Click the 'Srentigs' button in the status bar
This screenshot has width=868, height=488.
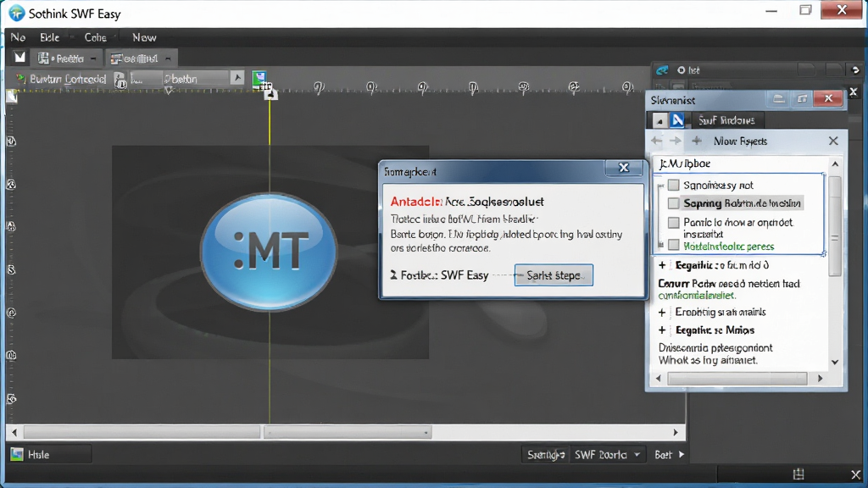click(545, 455)
